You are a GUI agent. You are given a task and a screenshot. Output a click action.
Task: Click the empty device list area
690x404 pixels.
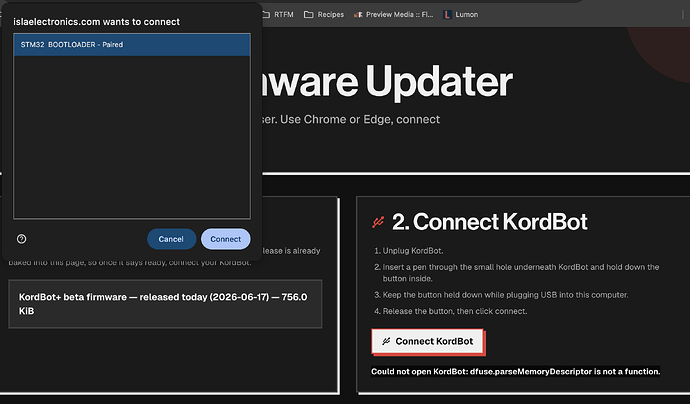[x=132, y=136]
